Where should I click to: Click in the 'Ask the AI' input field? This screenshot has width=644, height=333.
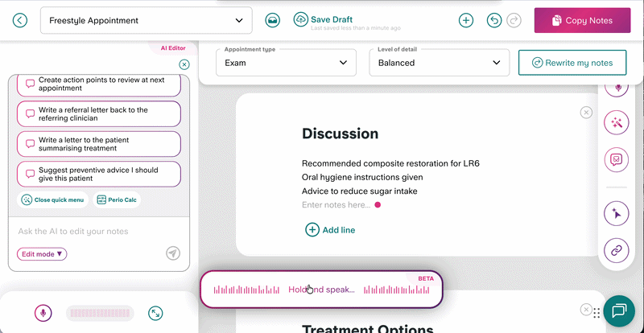pyautogui.click(x=89, y=232)
